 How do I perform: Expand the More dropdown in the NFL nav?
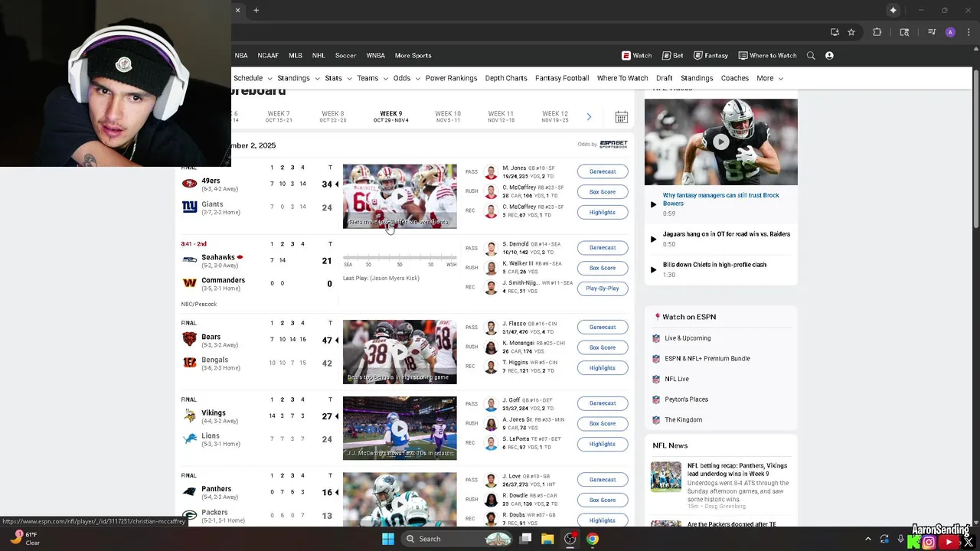[770, 78]
